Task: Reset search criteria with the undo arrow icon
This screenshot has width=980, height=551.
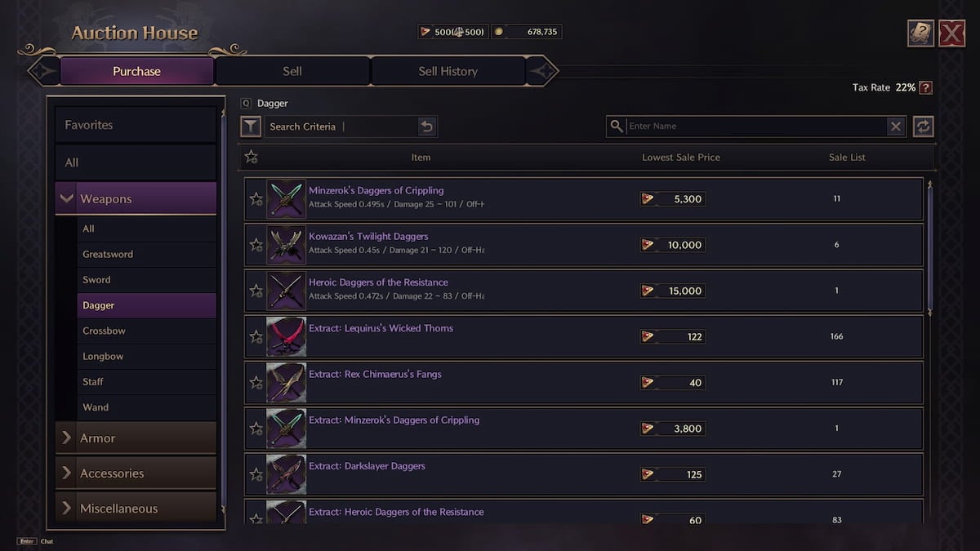Action: 428,127
